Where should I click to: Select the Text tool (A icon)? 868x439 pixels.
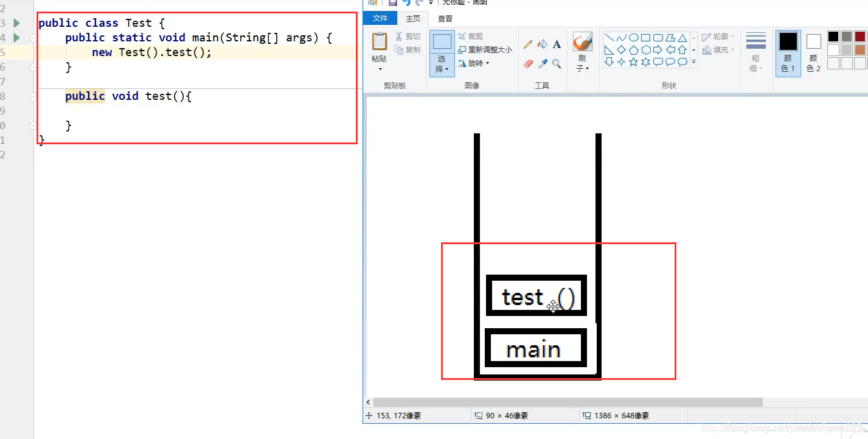pyautogui.click(x=557, y=44)
